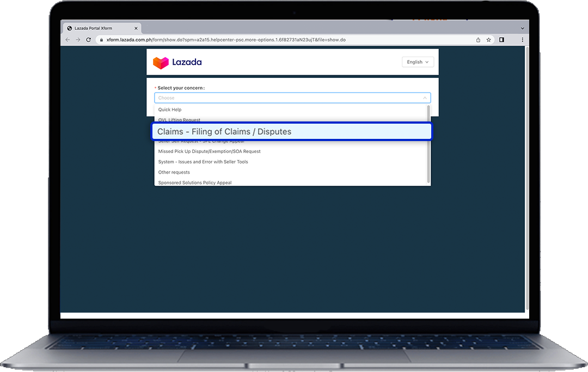
Task: Select Claims - Filing of Claims / Disputes
Action: click(291, 131)
